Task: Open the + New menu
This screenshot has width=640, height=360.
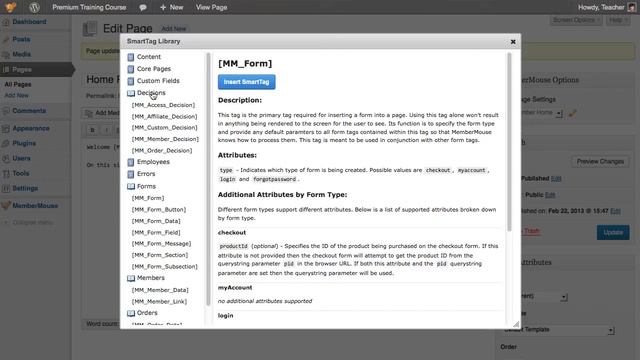Action: pyautogui.click(x=171, y=7)
